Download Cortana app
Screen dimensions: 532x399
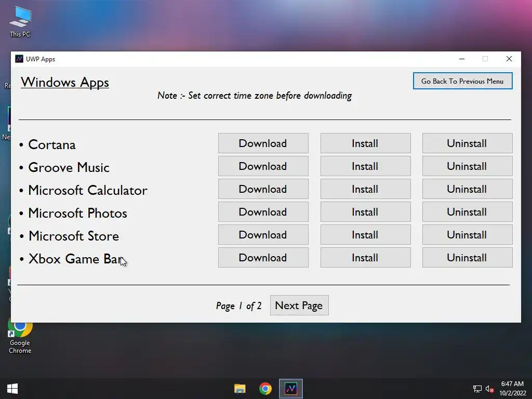[x=263, y=143]
